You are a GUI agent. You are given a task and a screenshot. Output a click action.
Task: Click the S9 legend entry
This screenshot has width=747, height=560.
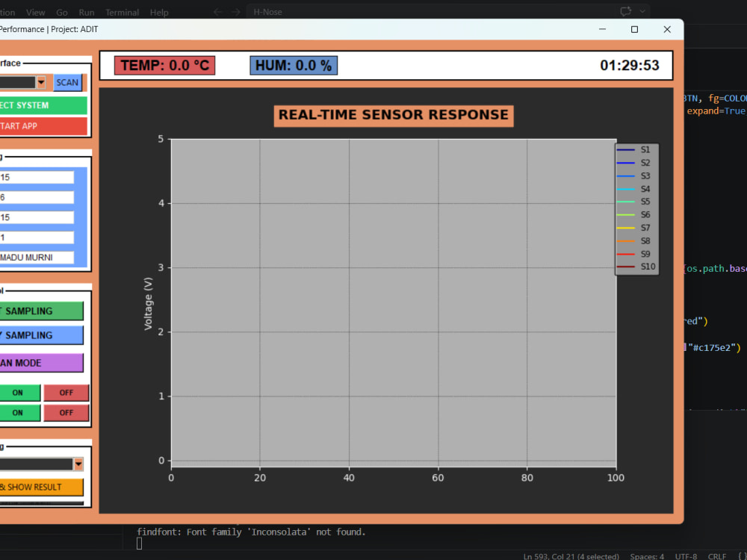coord(633,254)
